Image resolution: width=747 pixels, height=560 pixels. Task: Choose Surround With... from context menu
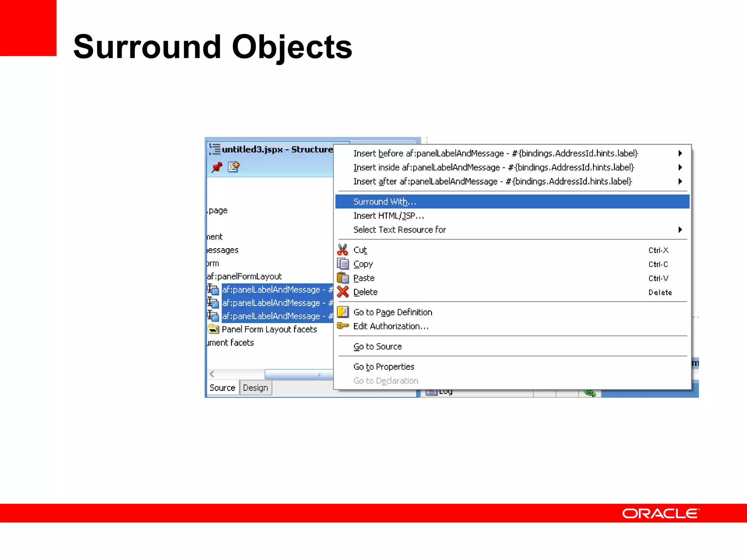tap(512, 202)
